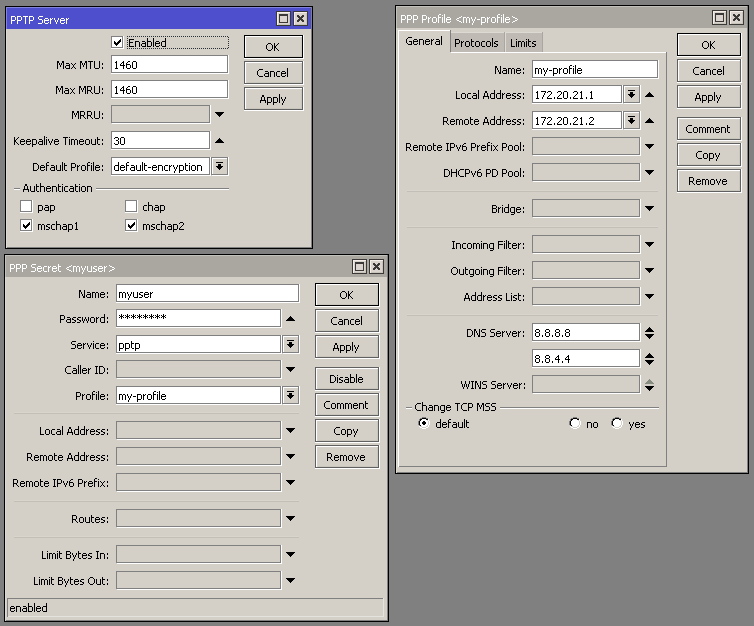Open the Service dropdown for pptp
Screen dimensions: 754x626
[x=290, y=344]
